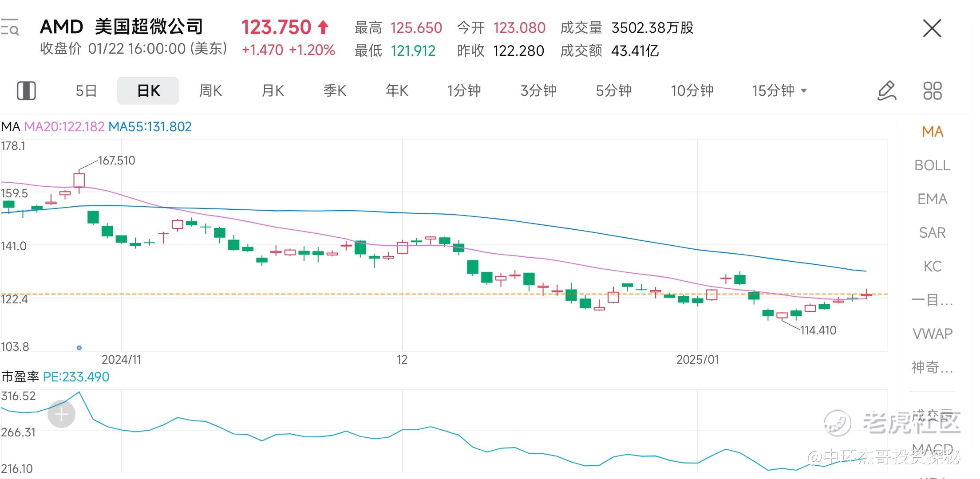Click the +1.470 price change value
Image resolution: width=980 pixels, height=479 pixels.
[x=262, y=50]
